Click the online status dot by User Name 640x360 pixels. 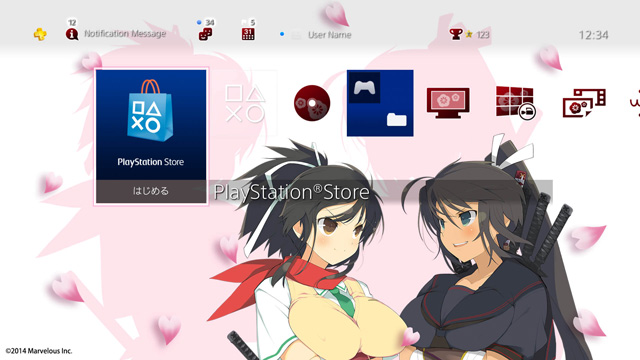(x=282, y=34)
